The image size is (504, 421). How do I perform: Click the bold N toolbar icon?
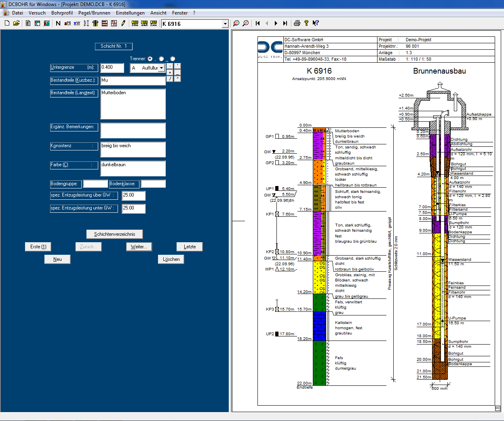(x=58, y=23)
